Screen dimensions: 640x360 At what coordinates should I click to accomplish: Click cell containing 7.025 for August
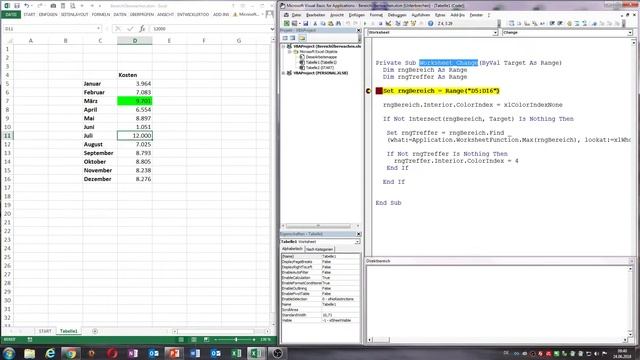tap(135, 144)
